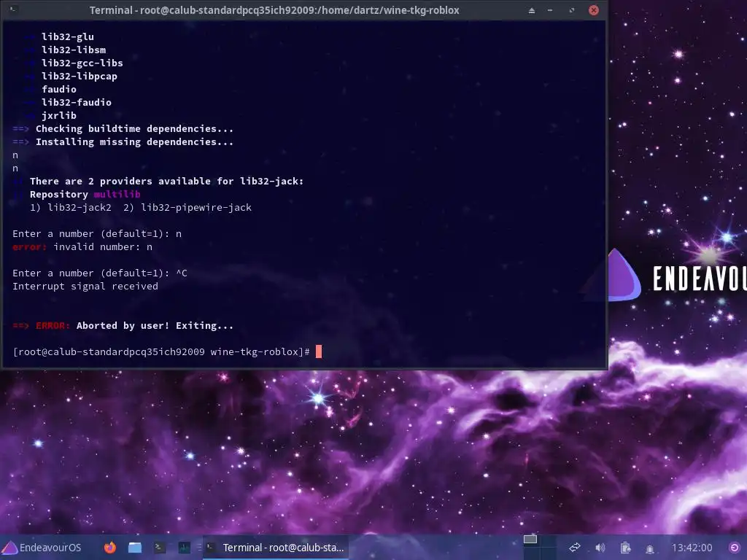Open the session logout icon
747x560 pixels.
735,548
